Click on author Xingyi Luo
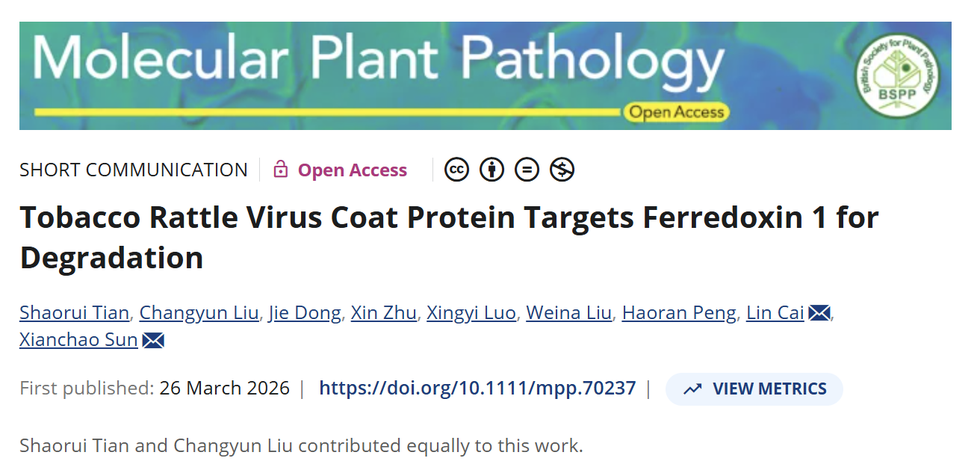The width and height of the screenshot is (980, 464). pyautogui.click(x=471, y=313)
